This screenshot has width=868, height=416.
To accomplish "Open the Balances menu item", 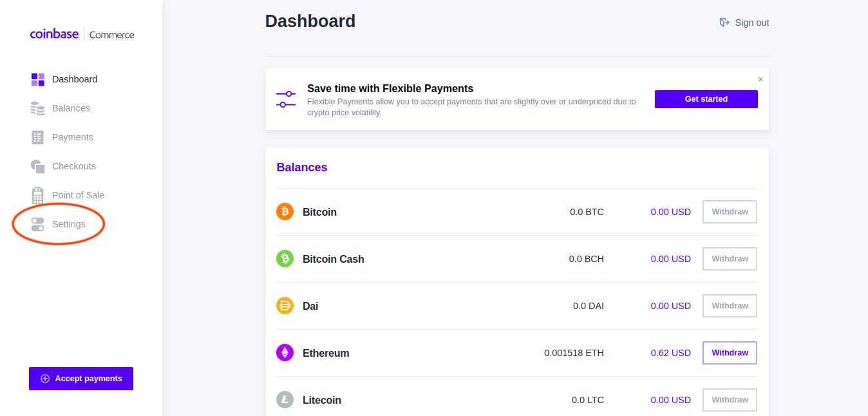I will point(71,108).
